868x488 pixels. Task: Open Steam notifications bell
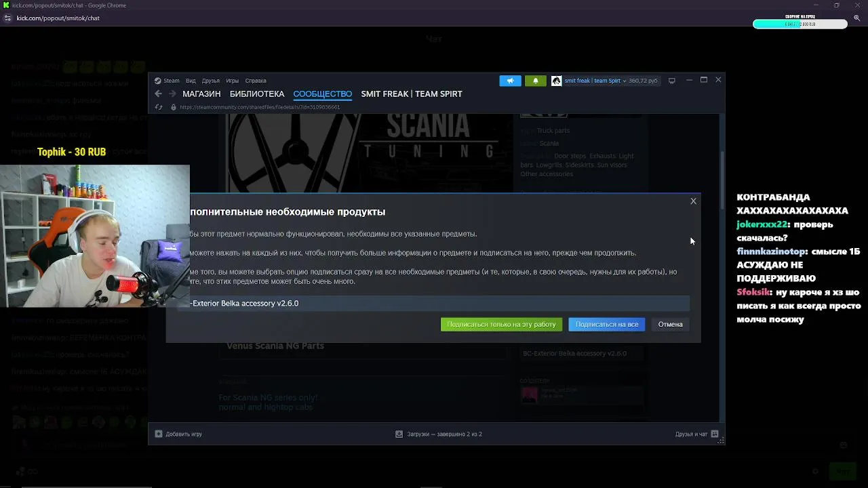[535, 81]
